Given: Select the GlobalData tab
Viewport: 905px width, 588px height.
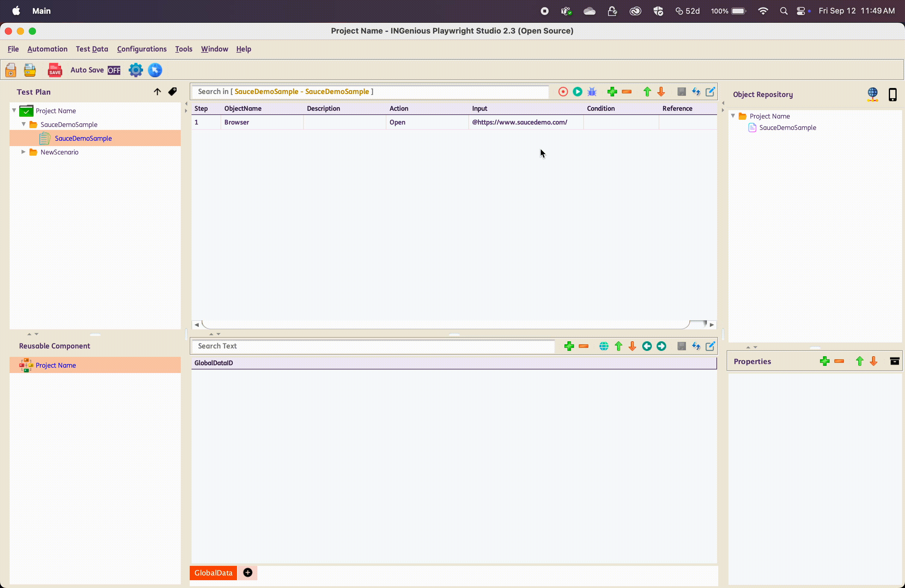Looking at the screenshot, I should pos(213,572).
